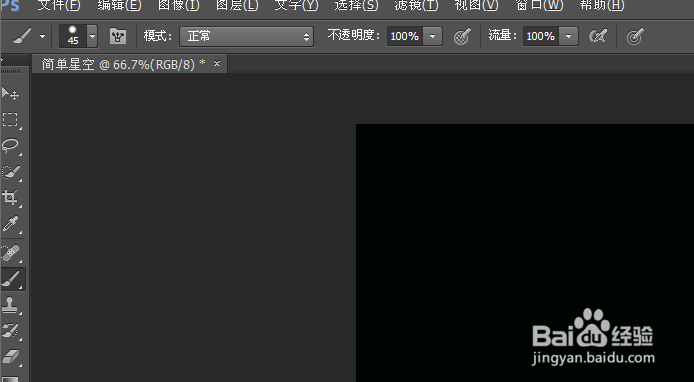This screenshot has width=694, height=382.
Task: Select the Rectangular Marquee tool
Action: pos(10,120)
